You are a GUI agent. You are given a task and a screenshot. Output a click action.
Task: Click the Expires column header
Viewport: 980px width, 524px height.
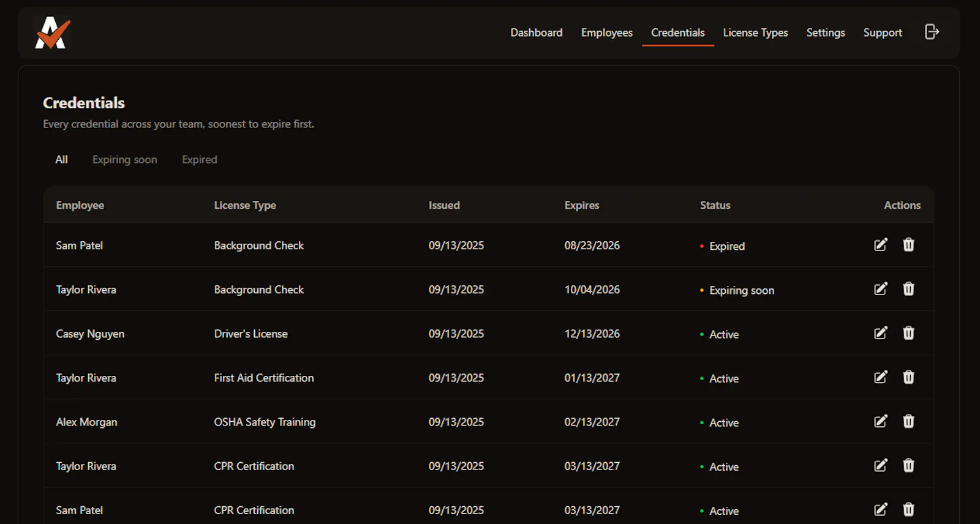pos(582,205)
